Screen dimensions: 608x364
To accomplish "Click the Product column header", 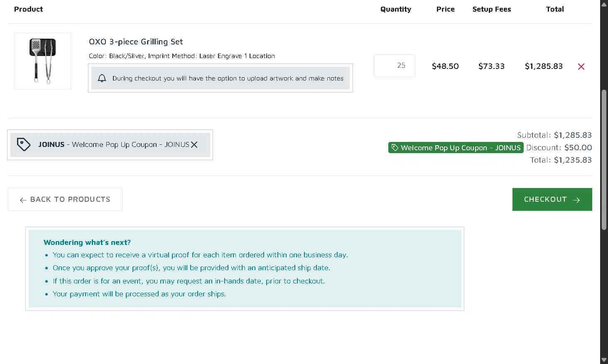I will click(28, 9).
